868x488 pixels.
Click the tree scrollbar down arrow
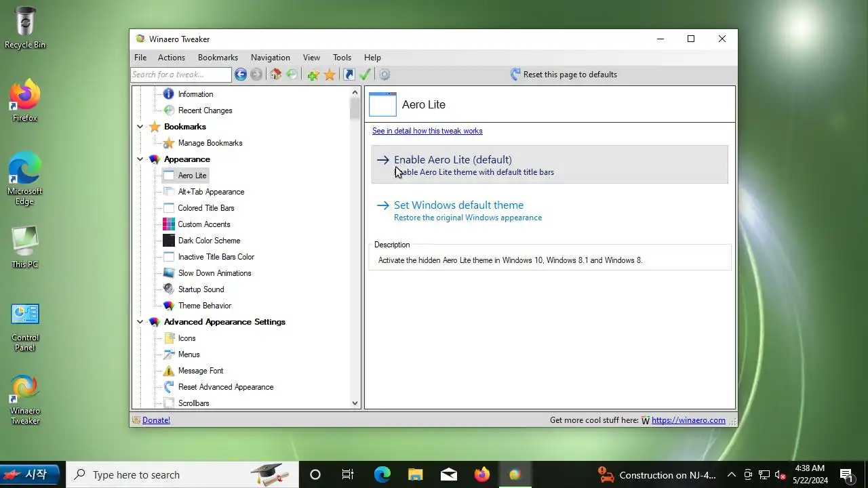pyautogui.click(x=355, y=403)
